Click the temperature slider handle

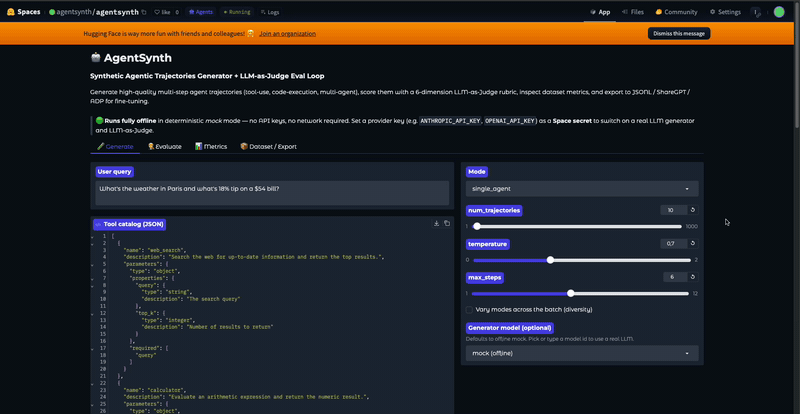(x=550, y=260)
